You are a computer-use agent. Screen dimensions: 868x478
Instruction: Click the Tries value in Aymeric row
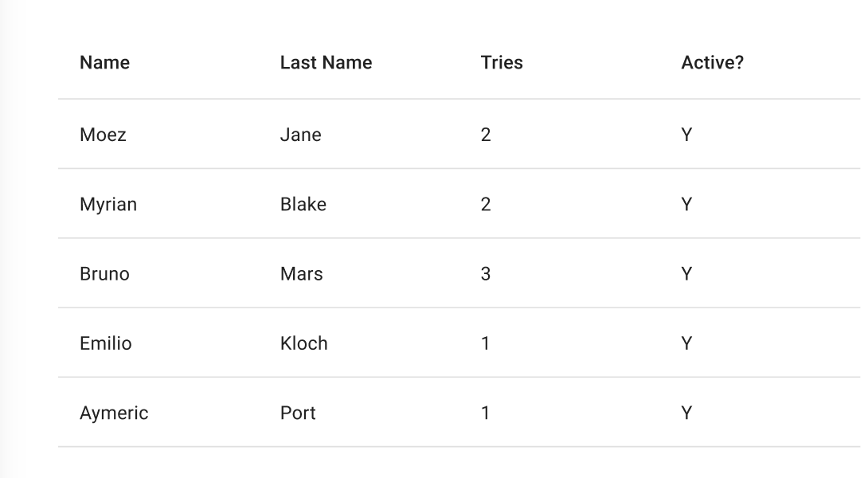[x=486, y=413]
